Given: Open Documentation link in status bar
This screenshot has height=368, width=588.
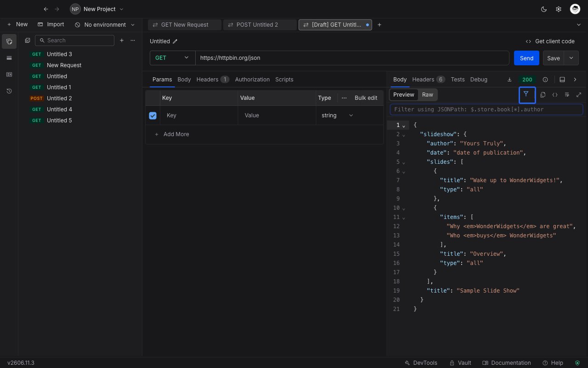Looking at the screenshot, I should pyautogui.click(x=507, y=363).
